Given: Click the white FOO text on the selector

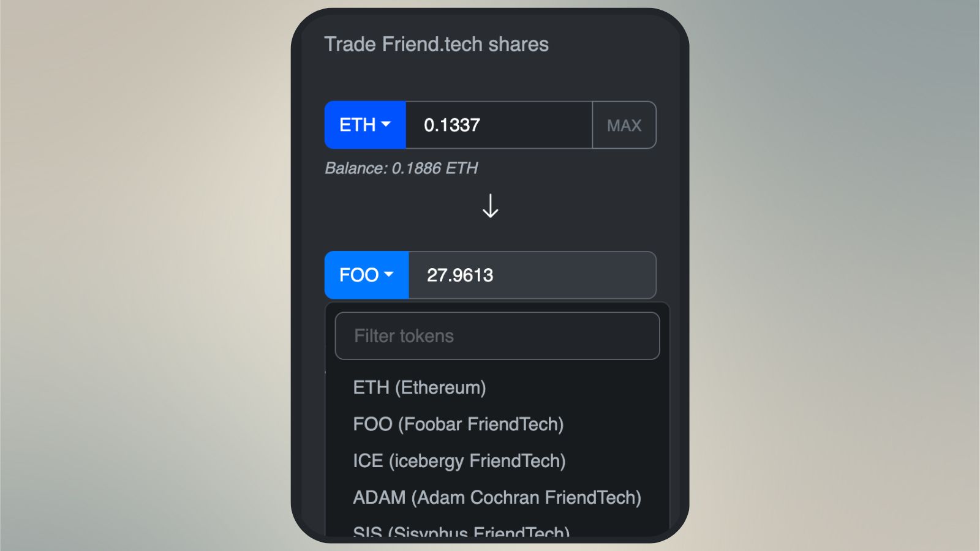Looking at the screenshot, I should coord(359,275).
